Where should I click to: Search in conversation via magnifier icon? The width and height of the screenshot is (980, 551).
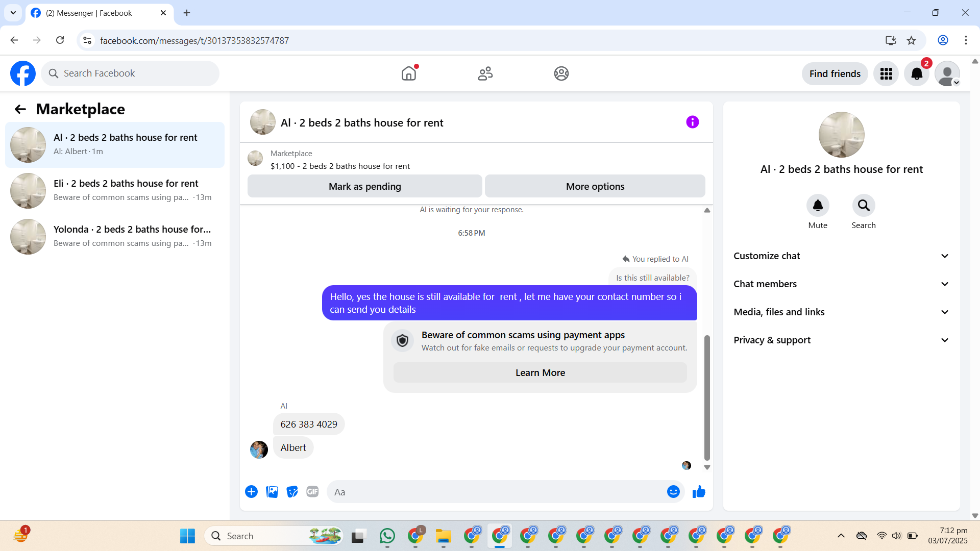864,206
